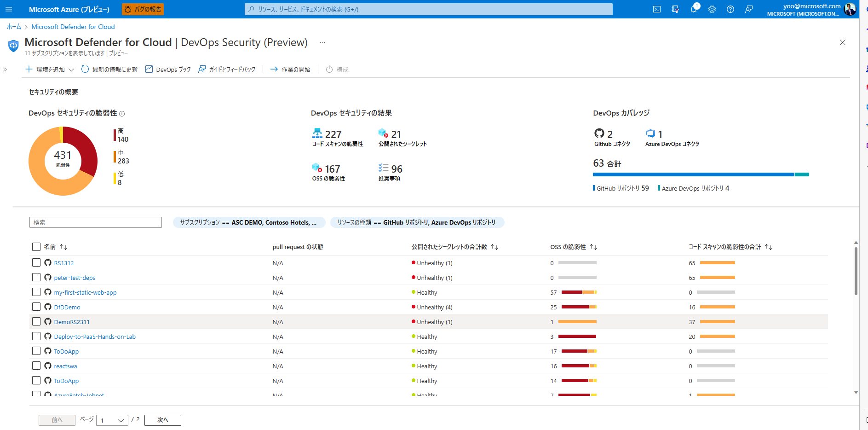Click inside the 検索 search field
The image size is (868, 430).
[x=95, y=222]
